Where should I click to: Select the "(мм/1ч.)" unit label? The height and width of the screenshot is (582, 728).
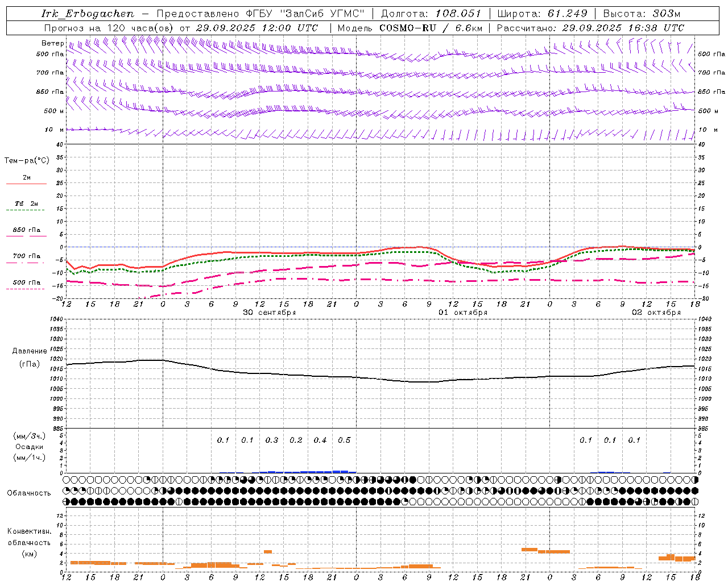(x=30, y=458)
